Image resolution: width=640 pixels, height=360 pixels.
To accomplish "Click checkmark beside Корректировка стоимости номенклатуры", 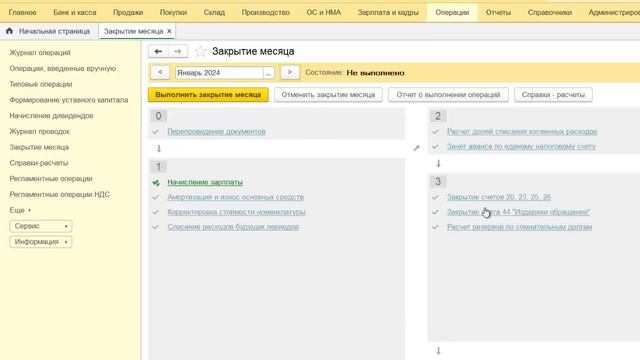I will pyautogui.click(x=156, y=212).
